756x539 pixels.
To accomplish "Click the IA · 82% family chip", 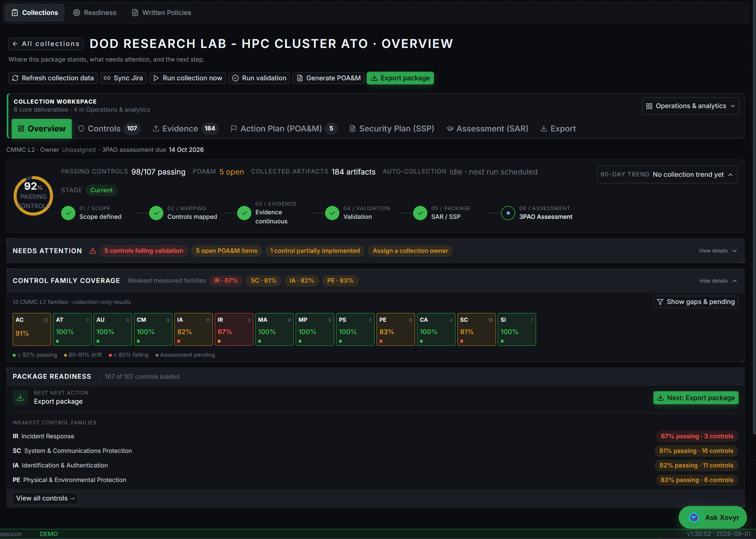I will (302, 281).
